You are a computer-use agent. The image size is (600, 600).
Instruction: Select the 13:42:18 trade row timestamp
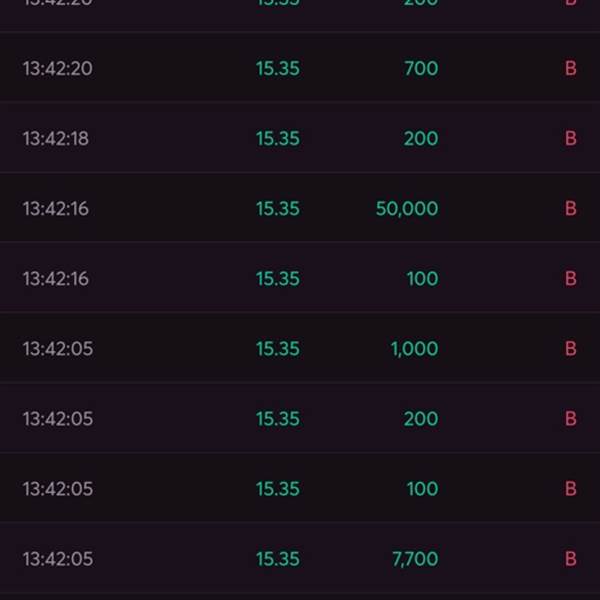pyautogui.click(x=56, y=139)
